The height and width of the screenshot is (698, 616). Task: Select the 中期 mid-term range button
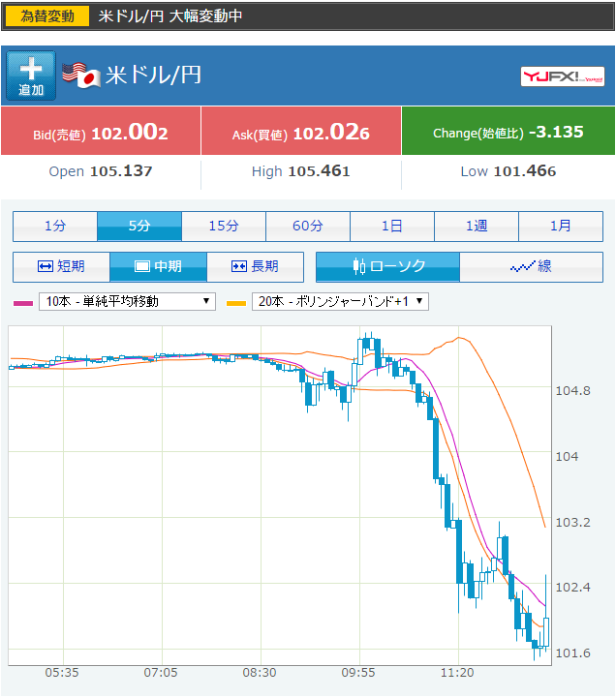coord(158,266)
